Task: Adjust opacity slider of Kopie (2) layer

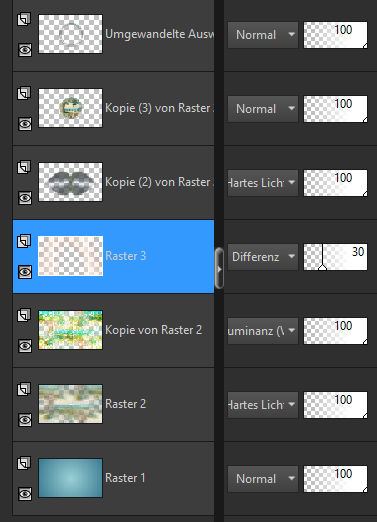Action: [x=335, y=183]
